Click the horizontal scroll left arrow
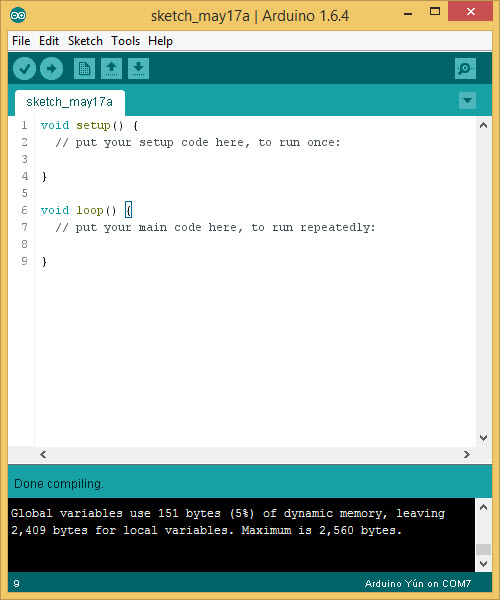This screenshot has height=600, width=500. coord(43,454)
